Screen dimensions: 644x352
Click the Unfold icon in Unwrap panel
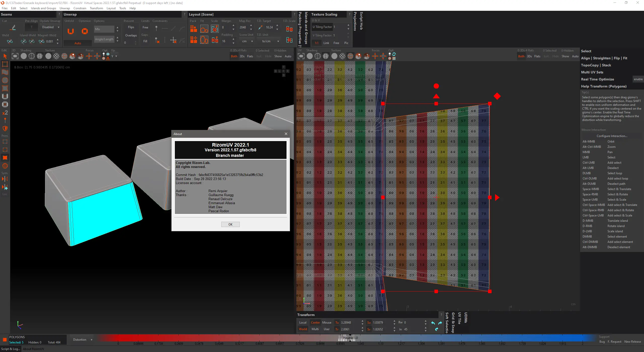pyautogui.click(x=71, y=31)
